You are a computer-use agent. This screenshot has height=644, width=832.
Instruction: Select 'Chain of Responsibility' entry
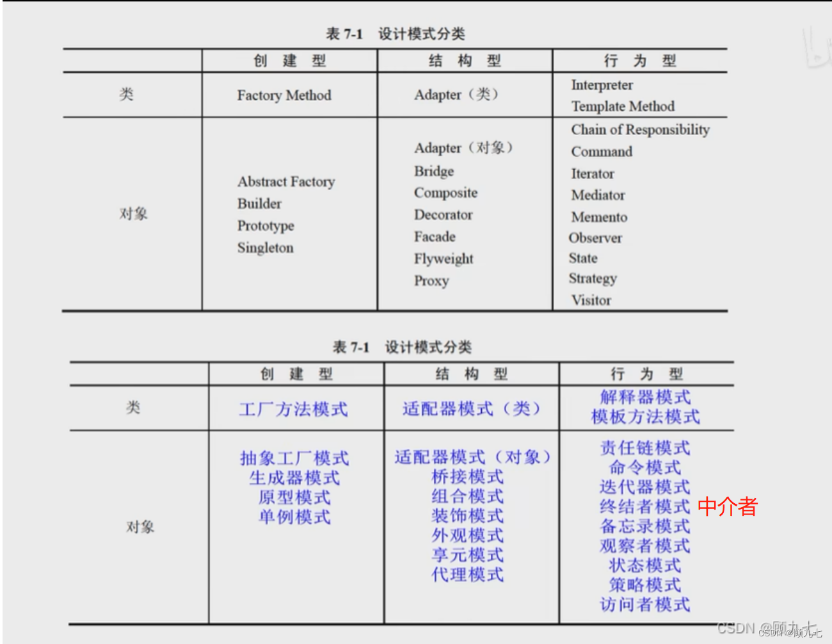[640, 130]
